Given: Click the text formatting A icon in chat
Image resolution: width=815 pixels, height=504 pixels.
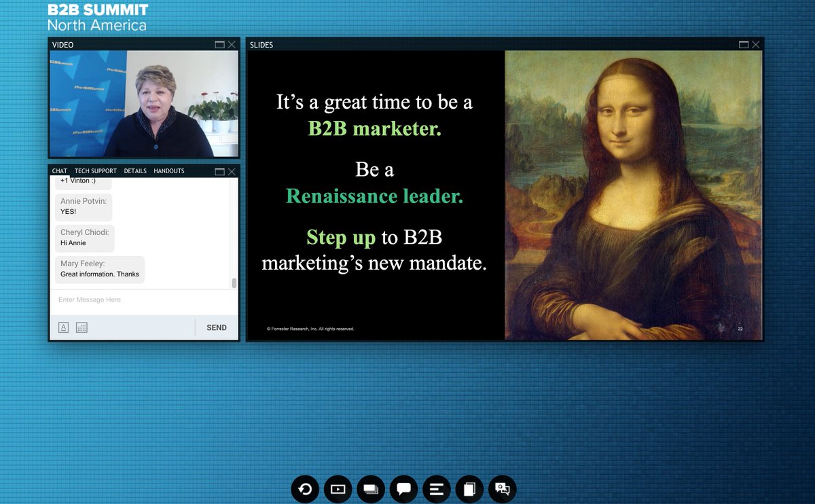Looking at the screenshot, I should (x=63, y=327).
